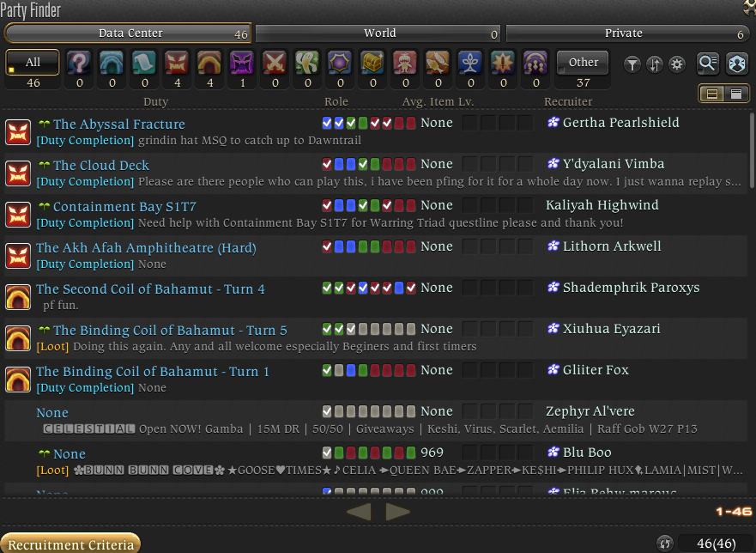The image size is (756, 553).
Task: Filter listings by the orange arch raids category icon
Action: [209, 63]
